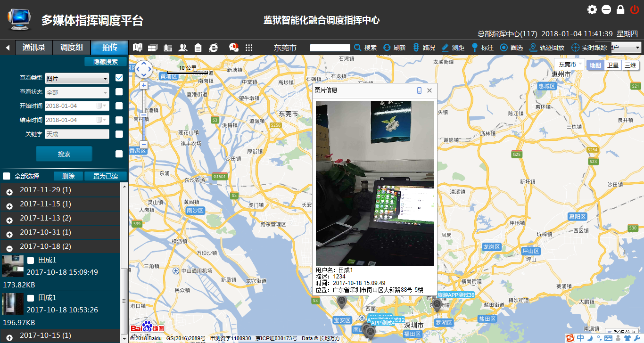644x343 pixels.
Task: Click the Internet Explorer browser icon
Action: click(x=214, y=48)
